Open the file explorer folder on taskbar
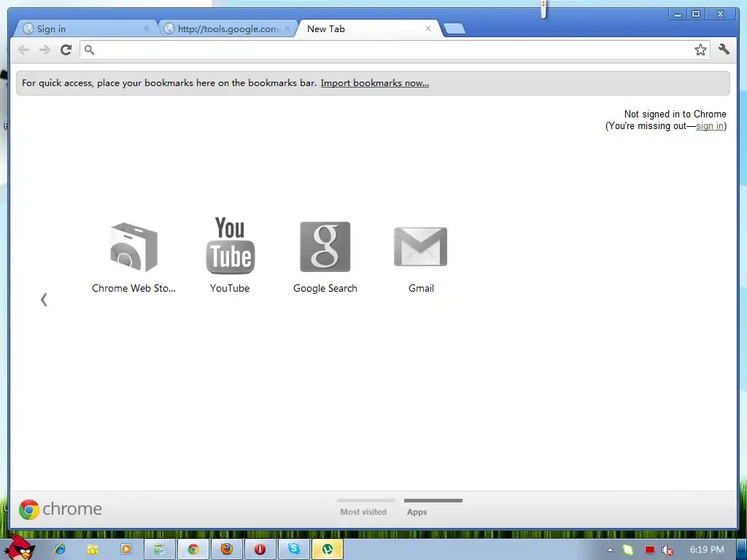Viewport: 747px width, 560px height. [92, 550]
